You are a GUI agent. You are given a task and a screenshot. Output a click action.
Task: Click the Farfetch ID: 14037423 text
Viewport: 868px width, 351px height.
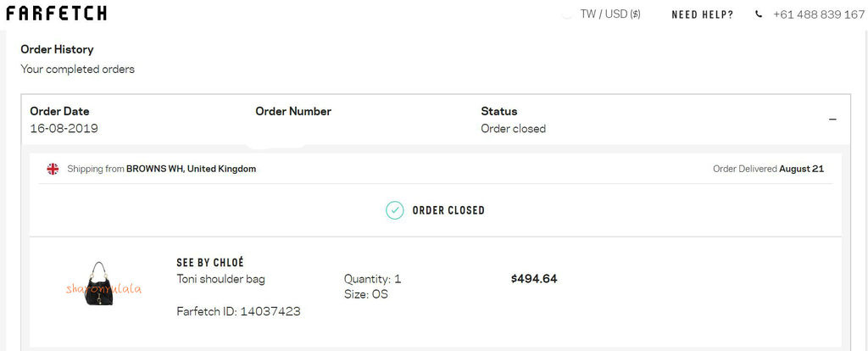click(238, 311)
